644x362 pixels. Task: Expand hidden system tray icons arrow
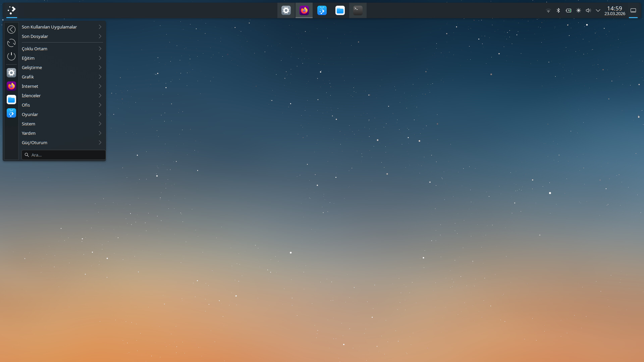(x=598, y=11)
